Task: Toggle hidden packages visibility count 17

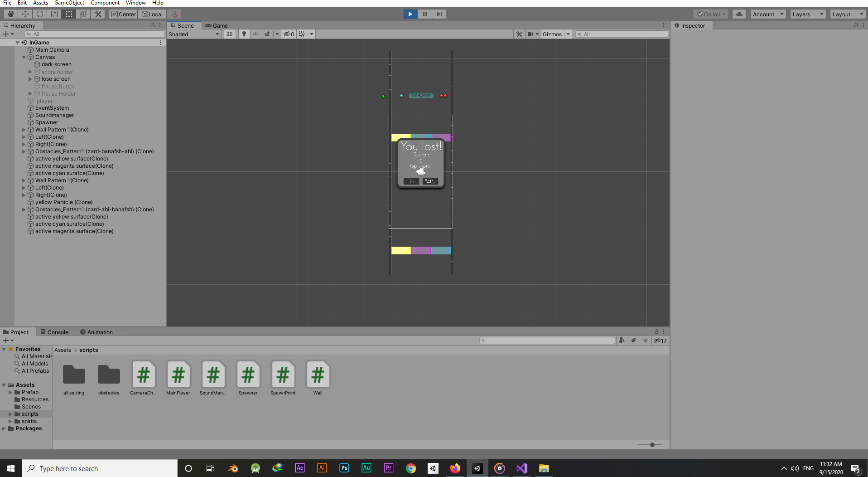Action: pos(660,341)
